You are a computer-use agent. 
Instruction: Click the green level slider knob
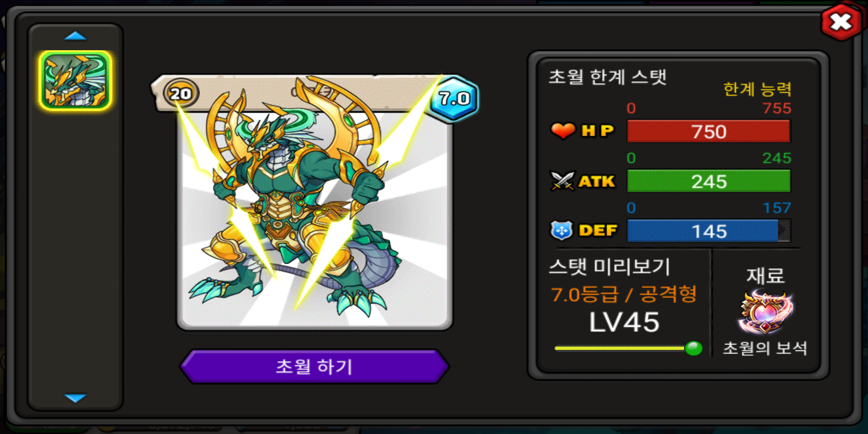pyautogui.click(x=693, y=348)
